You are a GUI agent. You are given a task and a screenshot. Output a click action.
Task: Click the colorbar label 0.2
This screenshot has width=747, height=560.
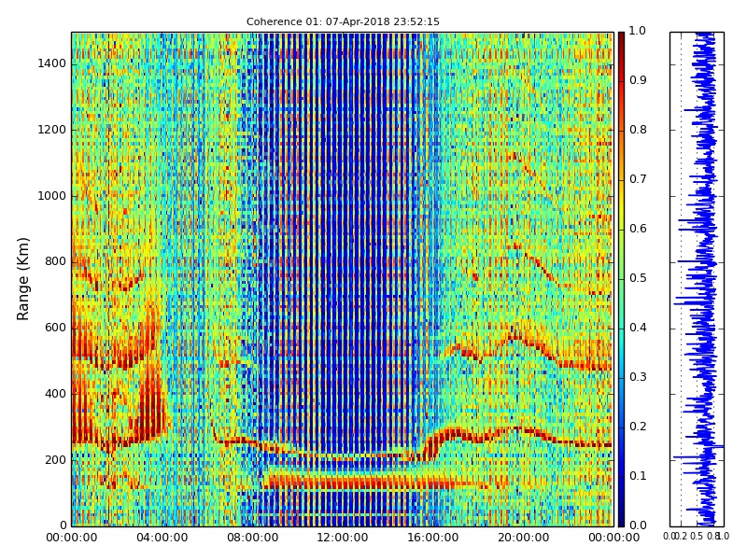point(638,427)
